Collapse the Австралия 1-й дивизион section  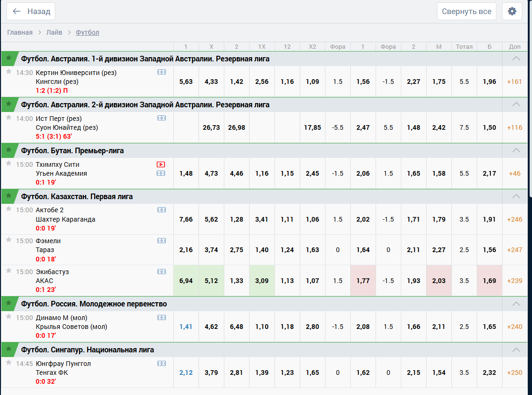click(x=516, y=59)
